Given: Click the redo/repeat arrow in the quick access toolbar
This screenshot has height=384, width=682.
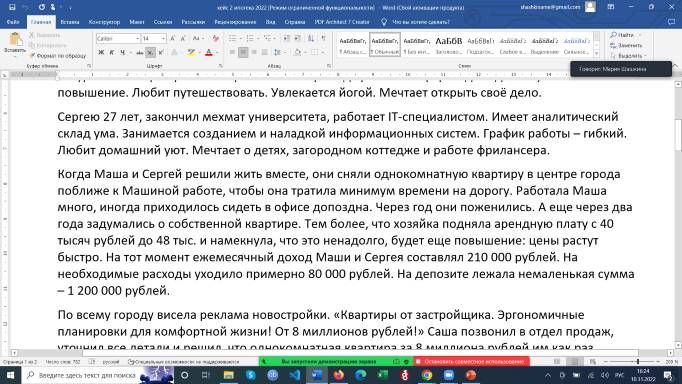Looking at the screenshot, I should [x=41, y=7].
